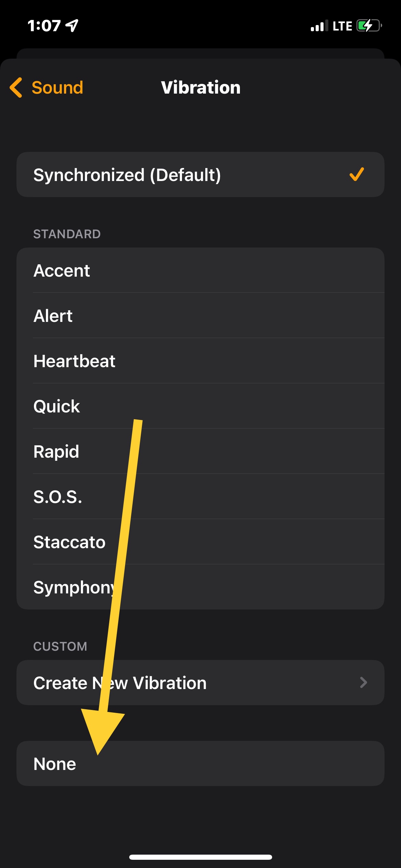401x868 pixels.
Task: Choose the Symphony vibration
Action: point(74,587)
